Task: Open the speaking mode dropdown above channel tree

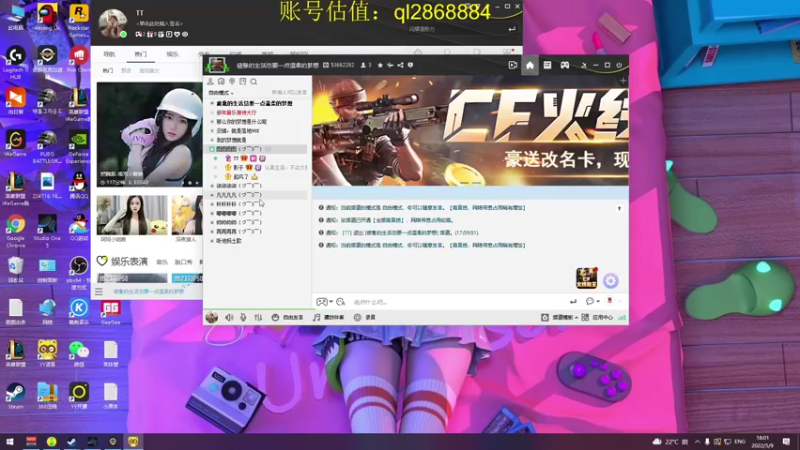Action: pos(221,93)
